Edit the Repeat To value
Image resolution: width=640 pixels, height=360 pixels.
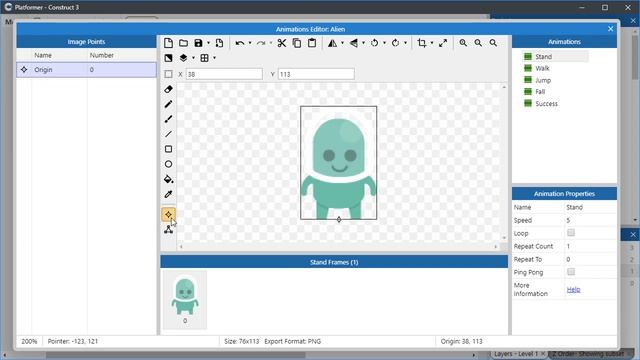pyautogui.click(x=590, y=259)
